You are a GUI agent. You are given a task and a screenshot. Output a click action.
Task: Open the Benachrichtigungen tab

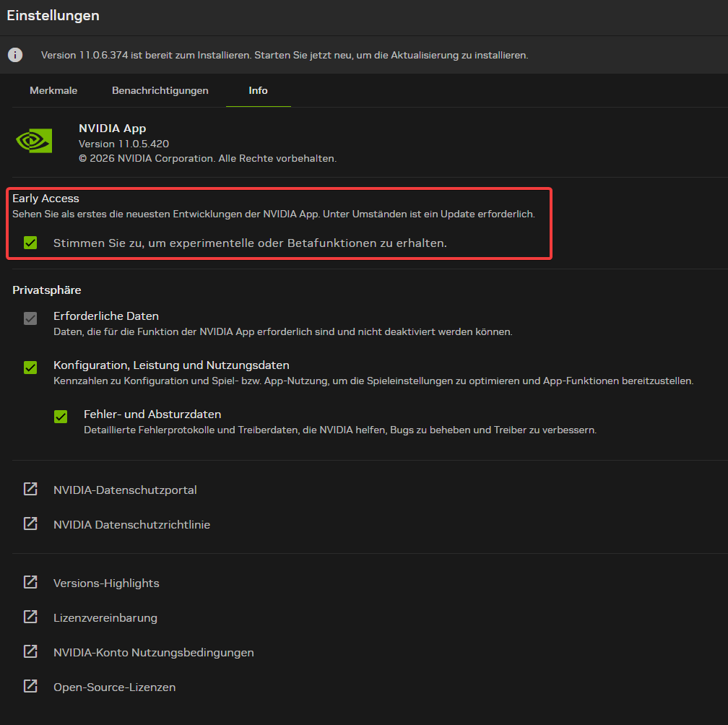pos(160,90)
